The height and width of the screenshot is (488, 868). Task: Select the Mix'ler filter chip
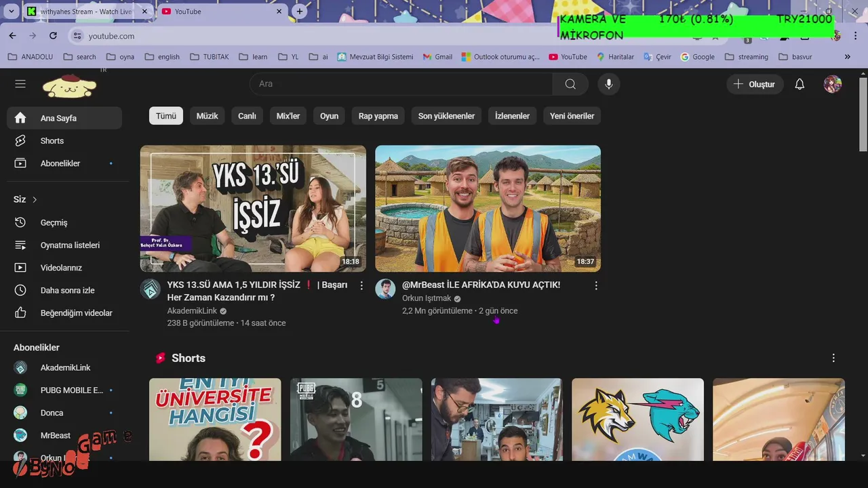click(288, 116)
